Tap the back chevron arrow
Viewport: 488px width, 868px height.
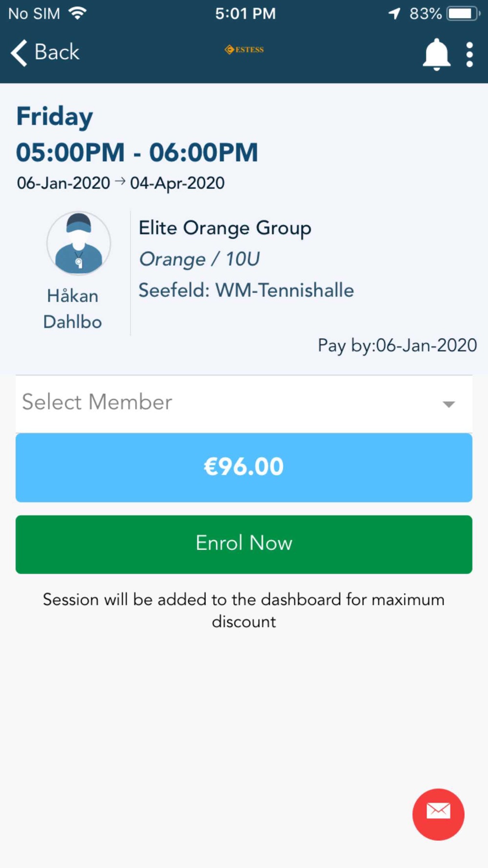click(19, 53)
